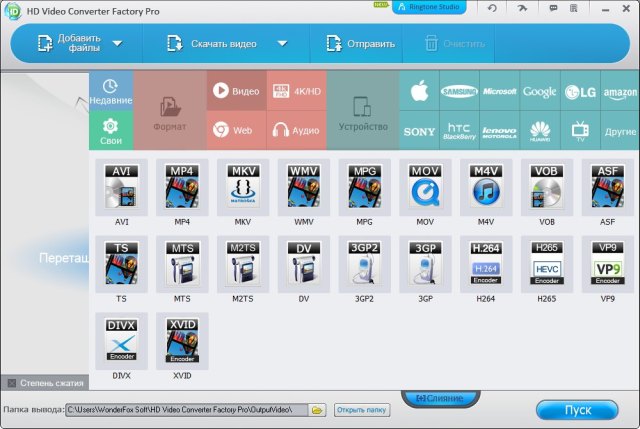Open the Другие brands category
The height and width of the screenshot is (429, 640).
(x=620, y=130)
